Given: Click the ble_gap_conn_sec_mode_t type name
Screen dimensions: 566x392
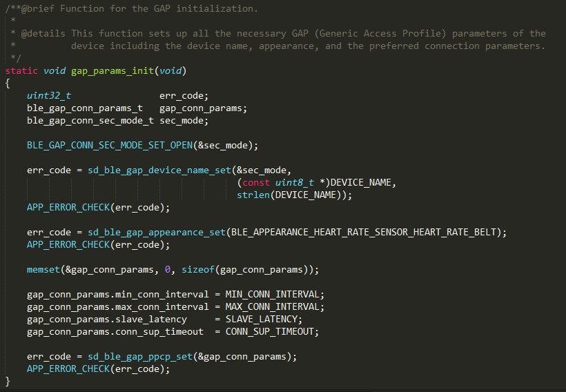Looking at the screenshot, I should click(x=90, y=121).
